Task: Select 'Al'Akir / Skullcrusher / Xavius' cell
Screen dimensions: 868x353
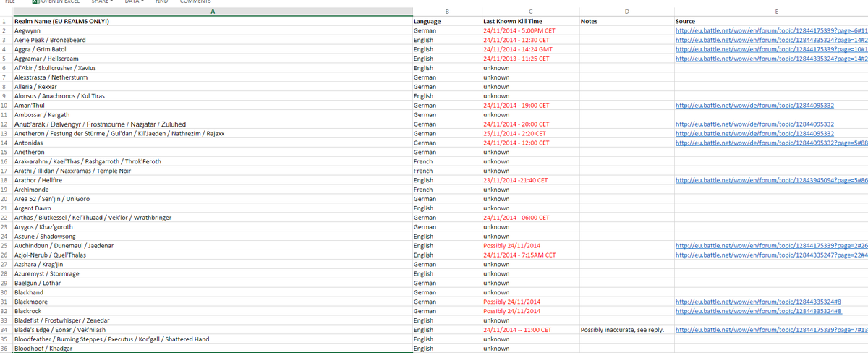Action: (x=212, y=68)
